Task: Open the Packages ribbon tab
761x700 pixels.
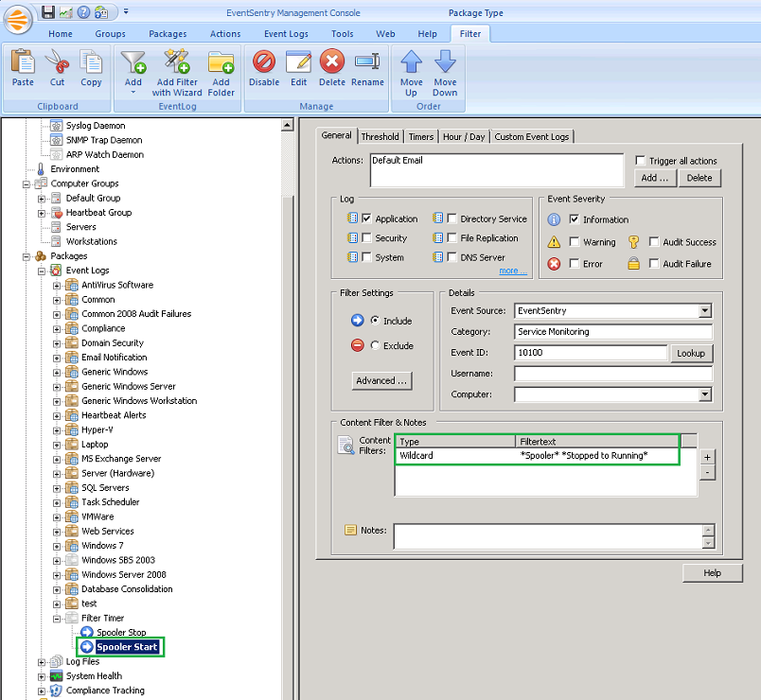Action: (168, 34)
